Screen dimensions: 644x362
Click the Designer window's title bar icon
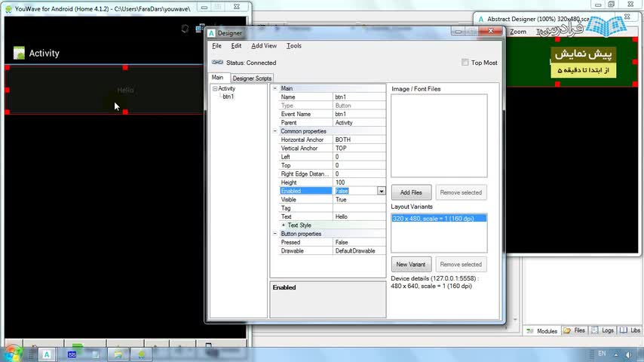point(211,33)
